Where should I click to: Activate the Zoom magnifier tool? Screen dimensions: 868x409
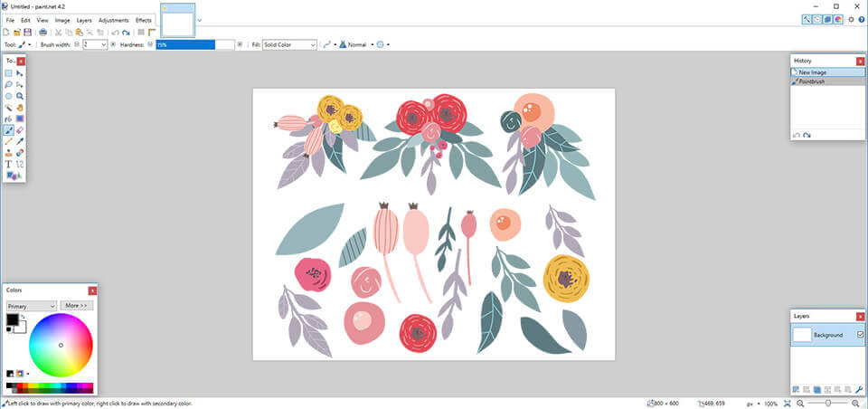click(x=19, y=96)
